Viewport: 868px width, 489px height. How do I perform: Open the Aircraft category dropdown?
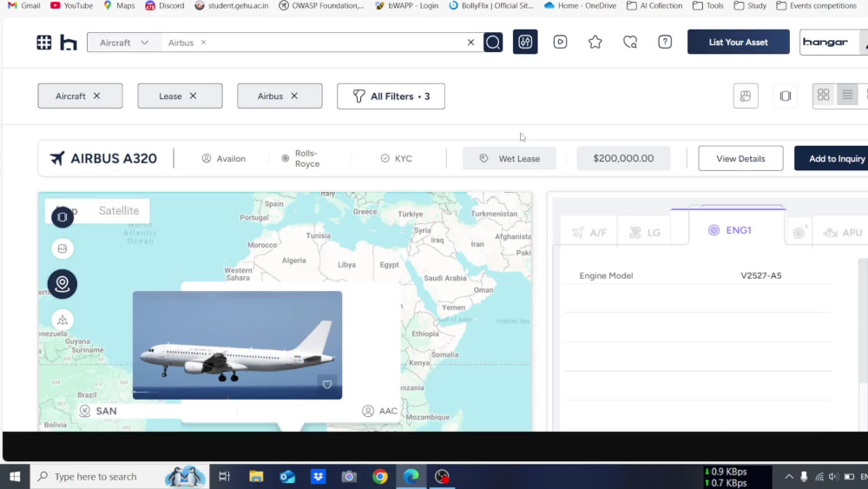(x=124, y=43)
